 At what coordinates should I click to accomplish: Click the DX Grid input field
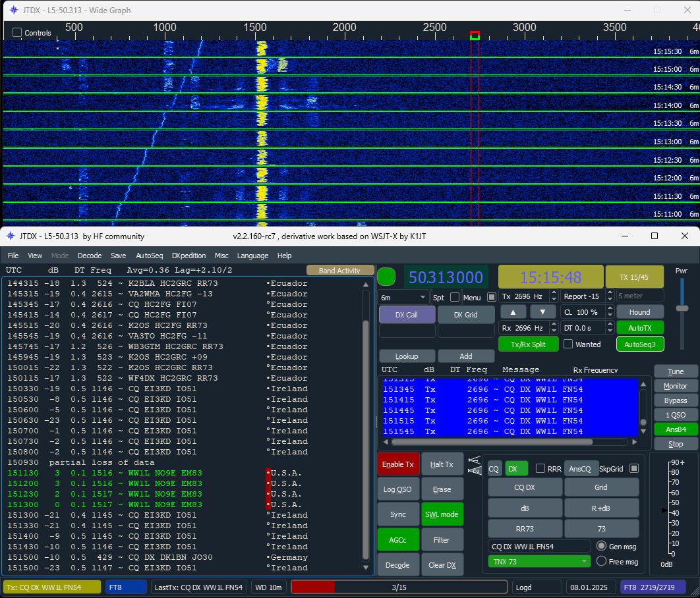tap(465, 331)
